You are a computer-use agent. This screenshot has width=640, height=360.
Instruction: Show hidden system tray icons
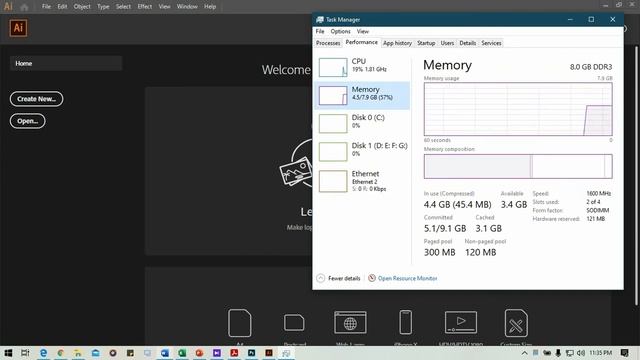[x=524, y=353]
